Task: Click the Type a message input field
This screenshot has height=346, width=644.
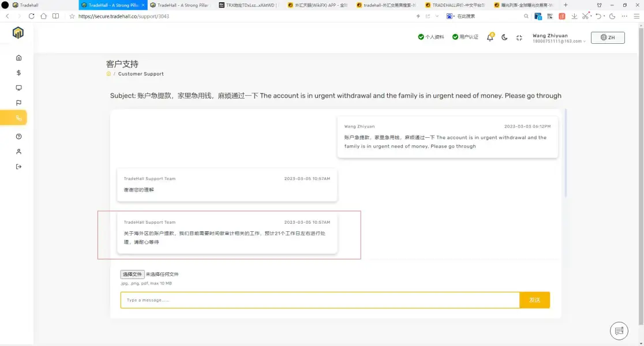Action: click(320, 300)
